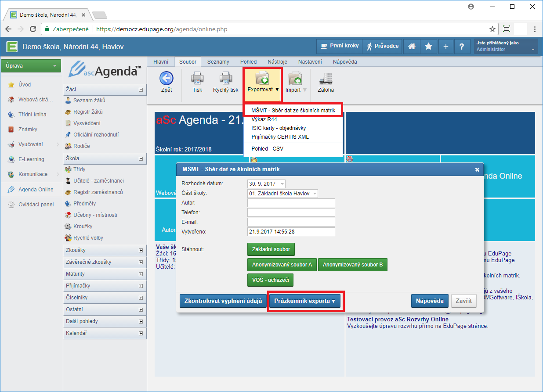This screenshot has height=392, width=543.
Task: Switch to the Seznamy tab
Action: [218, 62]
